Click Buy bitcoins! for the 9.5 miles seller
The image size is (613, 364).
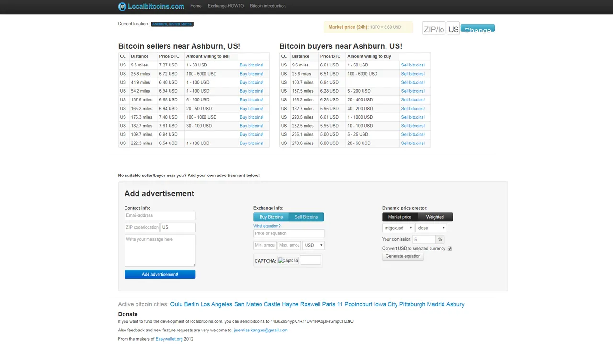point(252,65)
